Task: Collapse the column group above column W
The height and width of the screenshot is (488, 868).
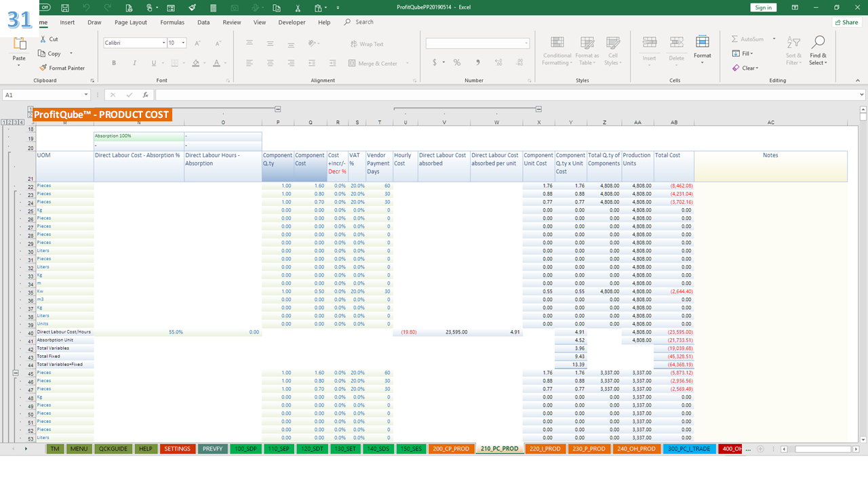Action: click(x=538, y=109)
